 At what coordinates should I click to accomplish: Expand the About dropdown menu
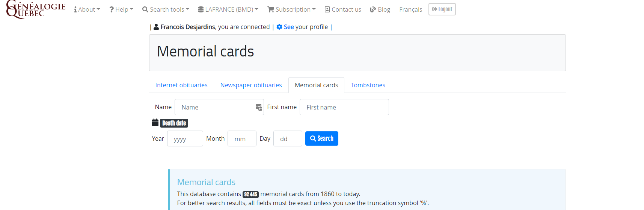87,9
